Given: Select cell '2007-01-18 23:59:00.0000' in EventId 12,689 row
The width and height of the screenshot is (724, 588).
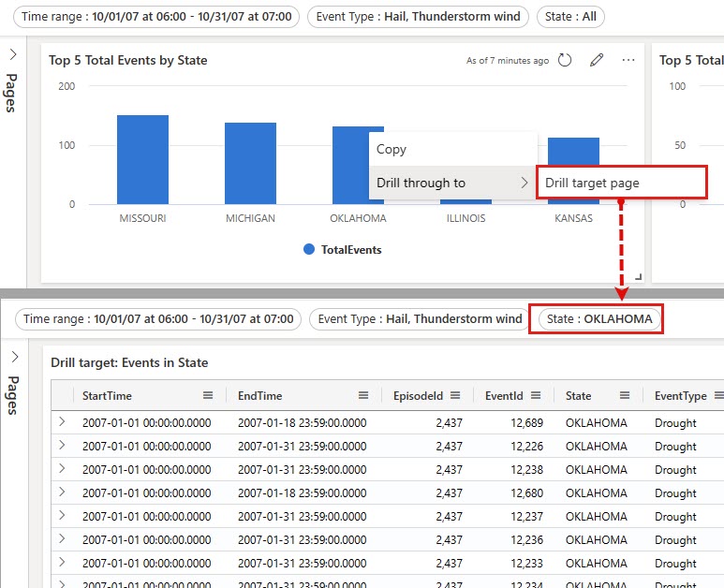Looking at the screenshot, I should [302, 423].
